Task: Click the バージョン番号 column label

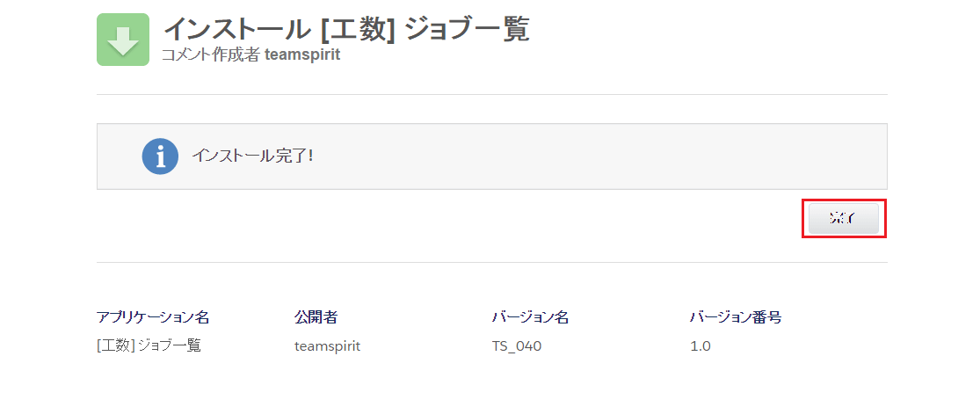Action: click(736, 317)
